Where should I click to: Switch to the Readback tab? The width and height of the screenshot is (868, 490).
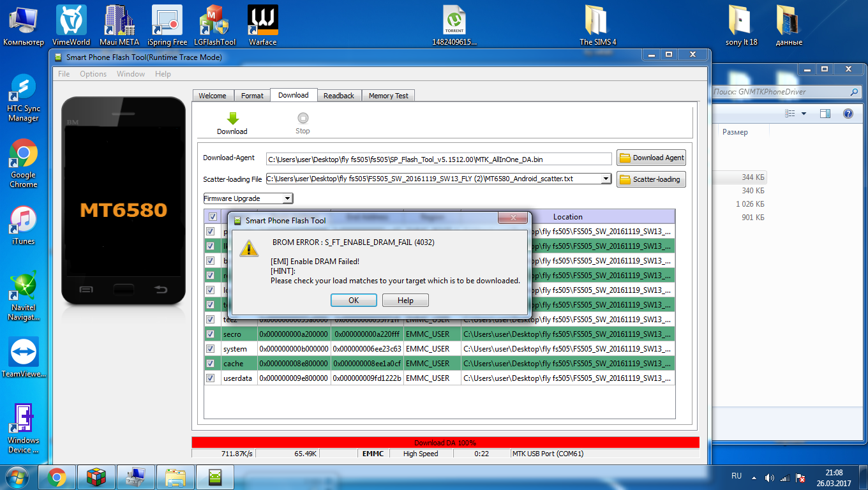tap(338, 96)
